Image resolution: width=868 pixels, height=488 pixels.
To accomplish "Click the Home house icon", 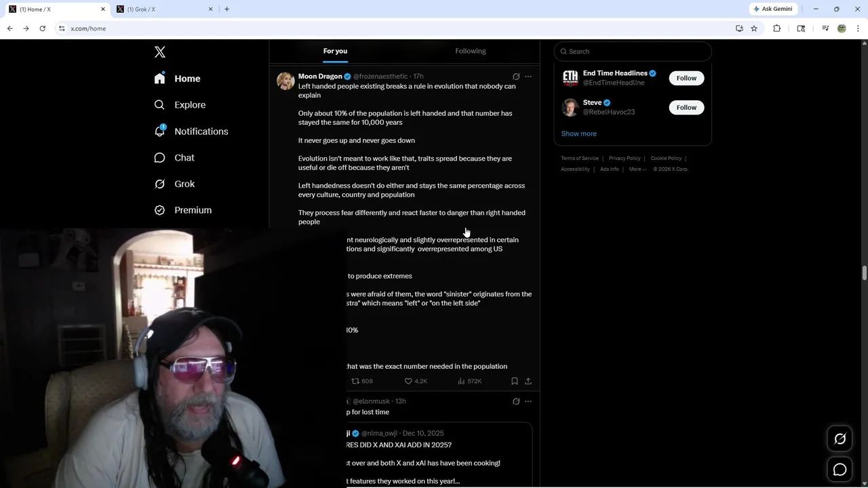I will tap(159, 79).
